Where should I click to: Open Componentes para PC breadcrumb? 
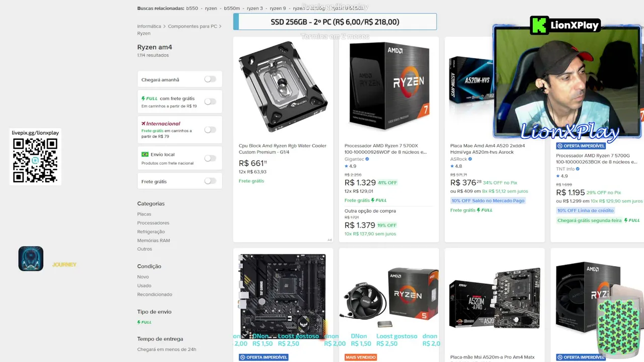point(192,26)
